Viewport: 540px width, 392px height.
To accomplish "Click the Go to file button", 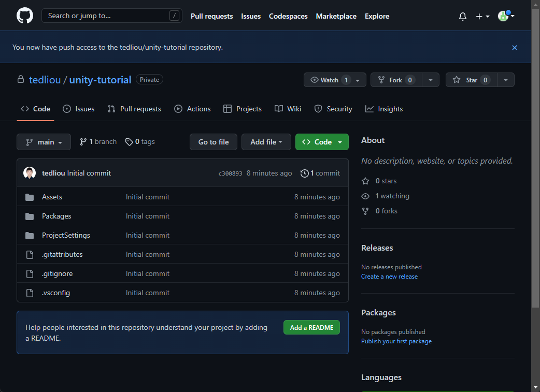I will pos(214,142).
